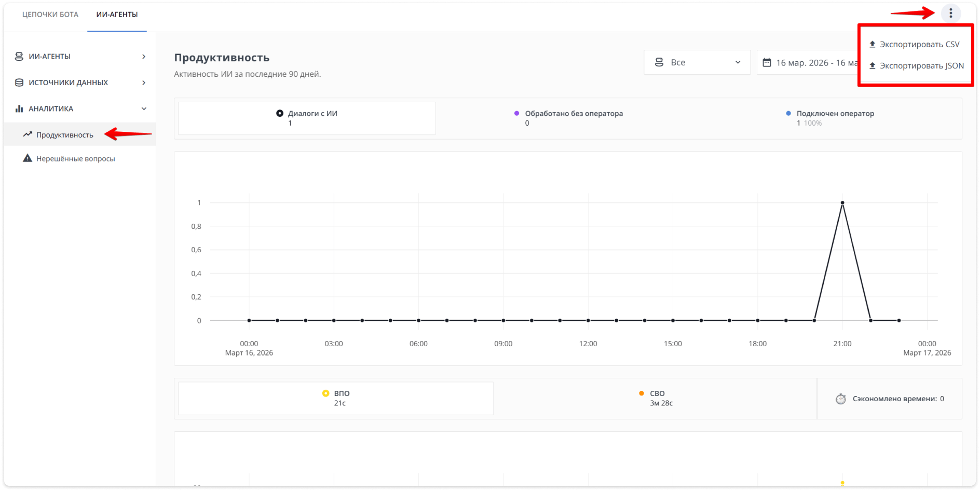Image resolution: width=980 pixels, height=491 pixels.
Task: Select the Диалоги с ИИ series radio
Action: coord(280,113)
